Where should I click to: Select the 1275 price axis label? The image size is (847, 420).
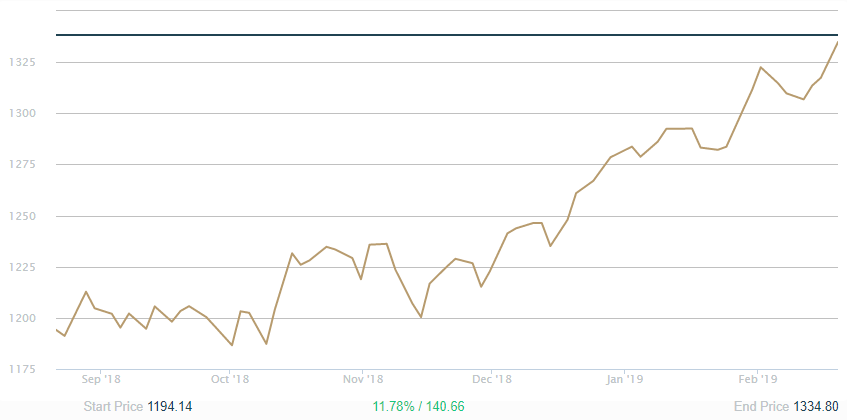coord(23,165)
